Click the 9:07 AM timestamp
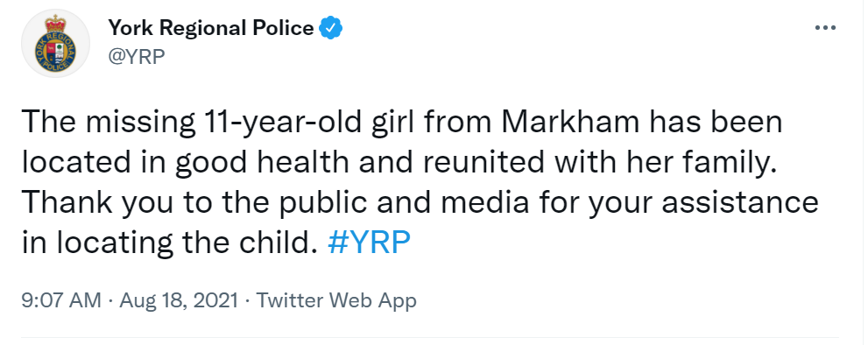868x345 pixels. click(61, 300)
